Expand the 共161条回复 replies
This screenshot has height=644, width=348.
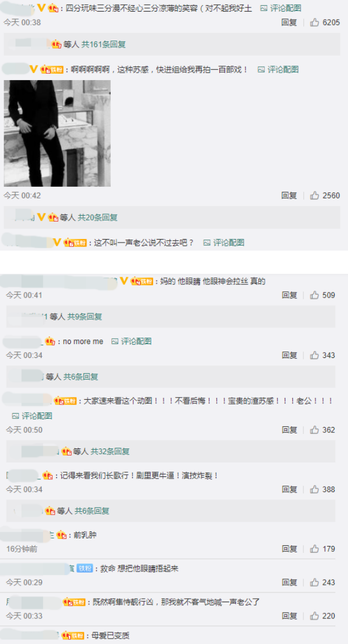tap(103, 44)
